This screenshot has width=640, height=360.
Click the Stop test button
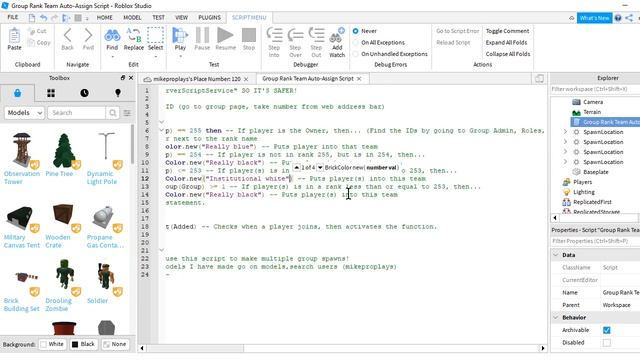tap(249, 36)
